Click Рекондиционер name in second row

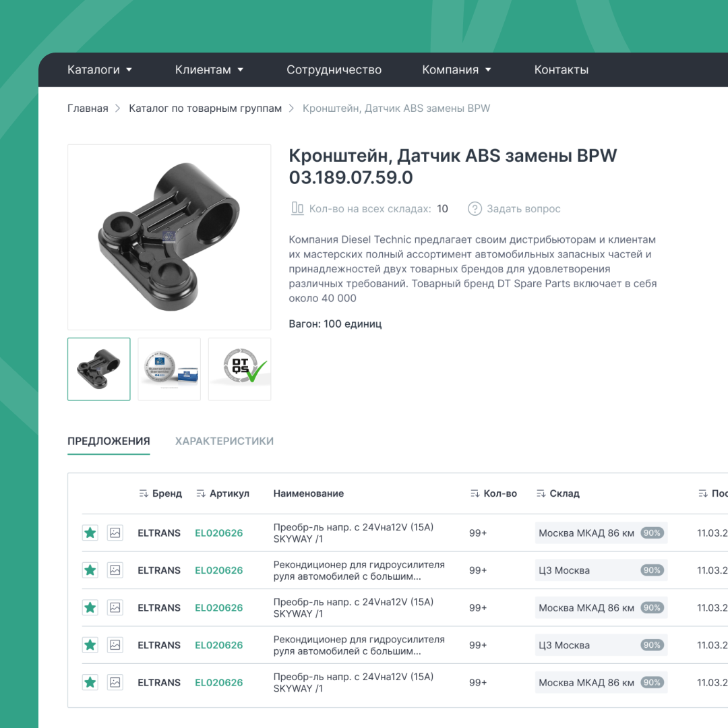359,570
